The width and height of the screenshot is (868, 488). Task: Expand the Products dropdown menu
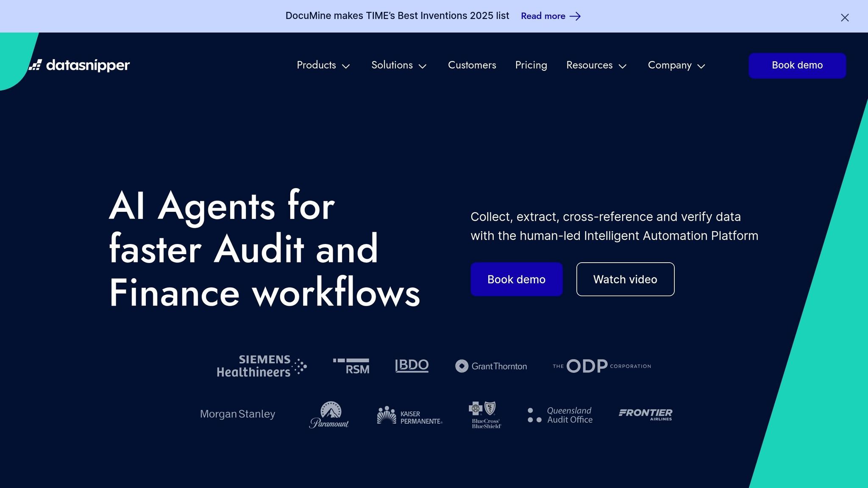click(x=323, y=65)
